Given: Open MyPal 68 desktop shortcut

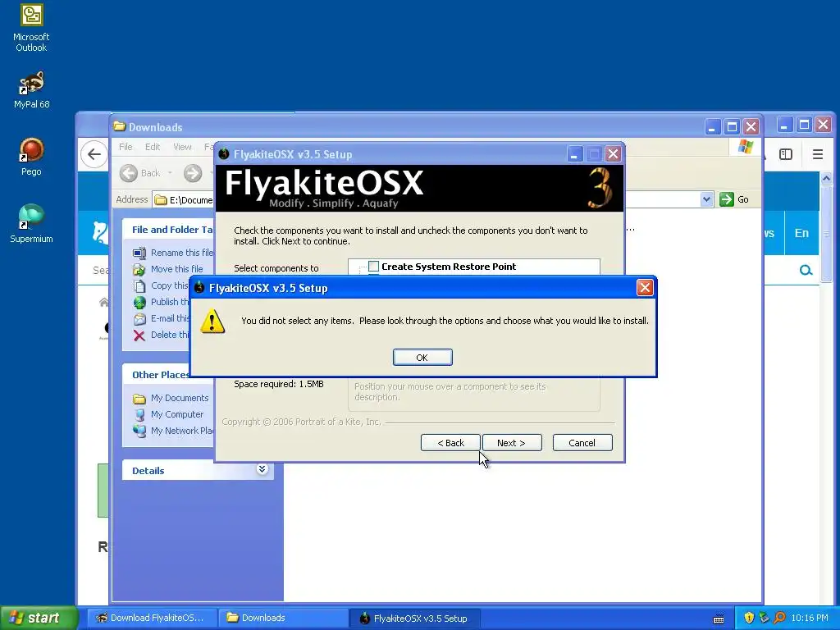Looking at the screenshot, I should (x=31, y=90).
